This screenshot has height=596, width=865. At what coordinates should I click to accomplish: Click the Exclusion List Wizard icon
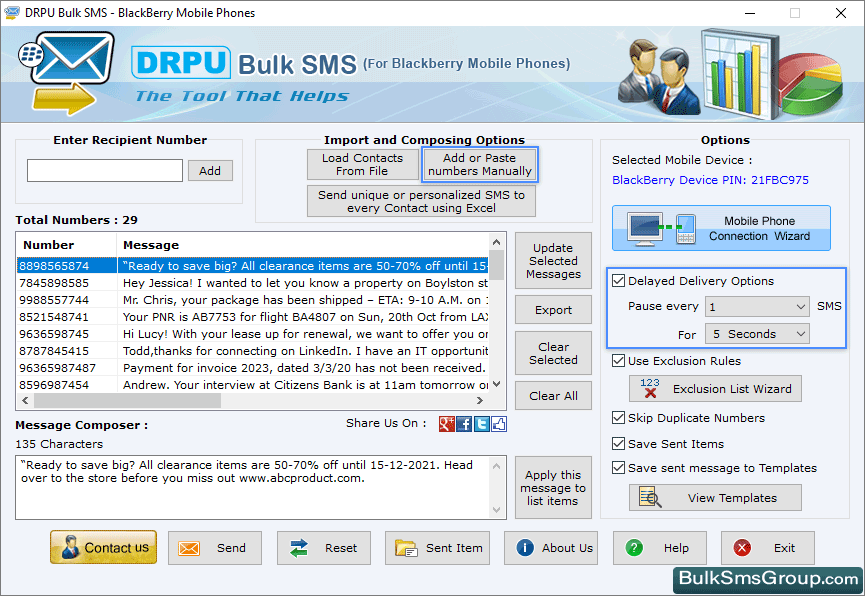(650, 389)
